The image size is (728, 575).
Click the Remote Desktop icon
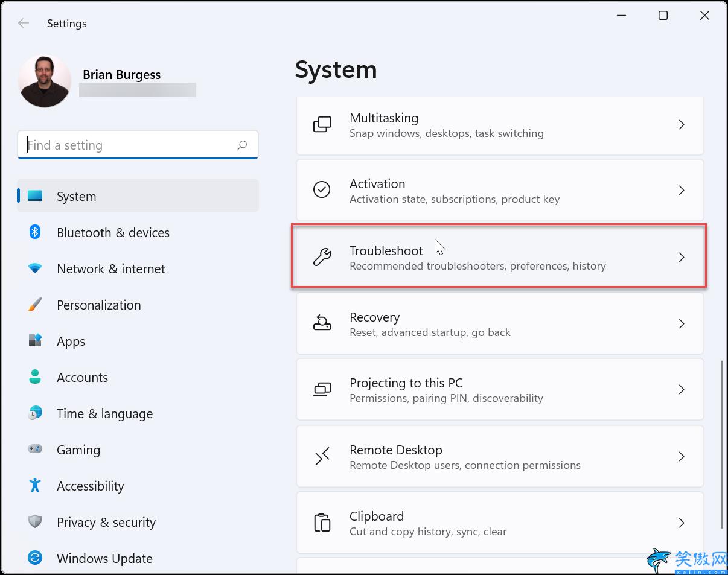pyautogui.click(x=322, y=457)
